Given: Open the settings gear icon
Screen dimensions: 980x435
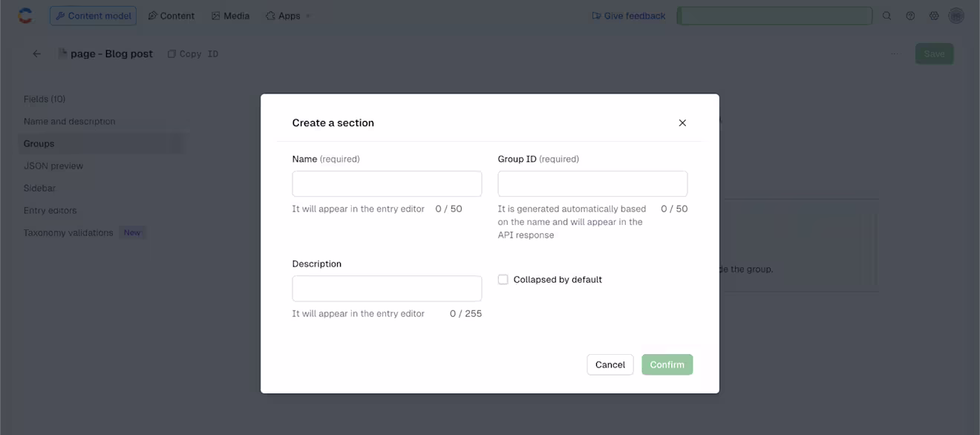Looking at the screenshot, I should [x=934, y=16].
